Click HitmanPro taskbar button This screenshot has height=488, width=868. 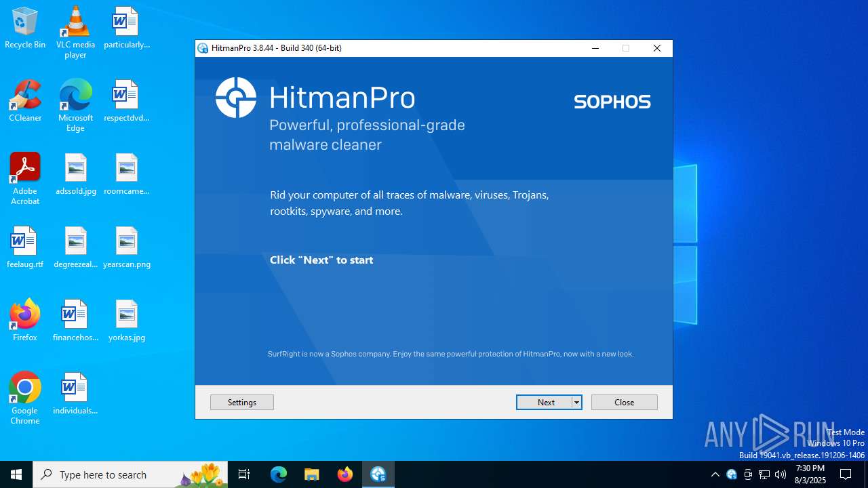pos(378,474)
